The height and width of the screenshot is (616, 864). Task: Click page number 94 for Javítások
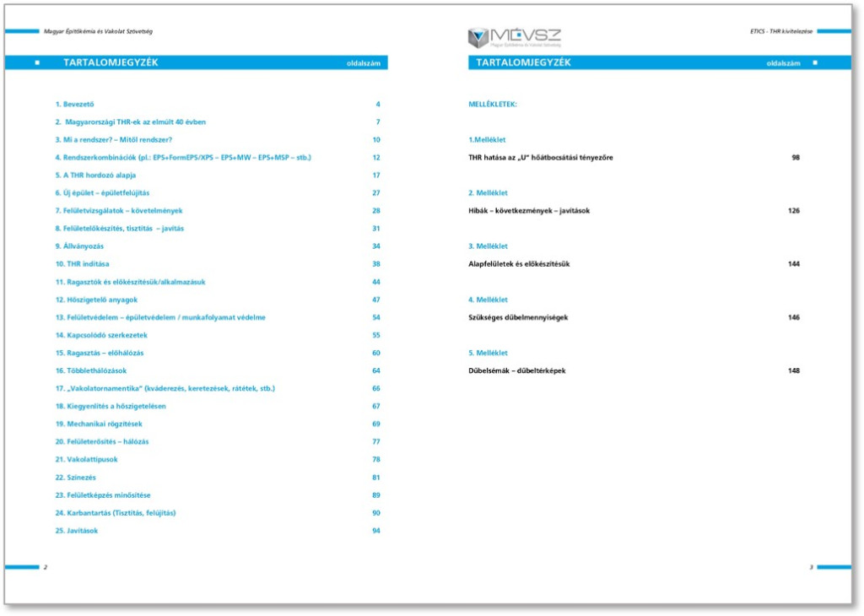point(376,531)
